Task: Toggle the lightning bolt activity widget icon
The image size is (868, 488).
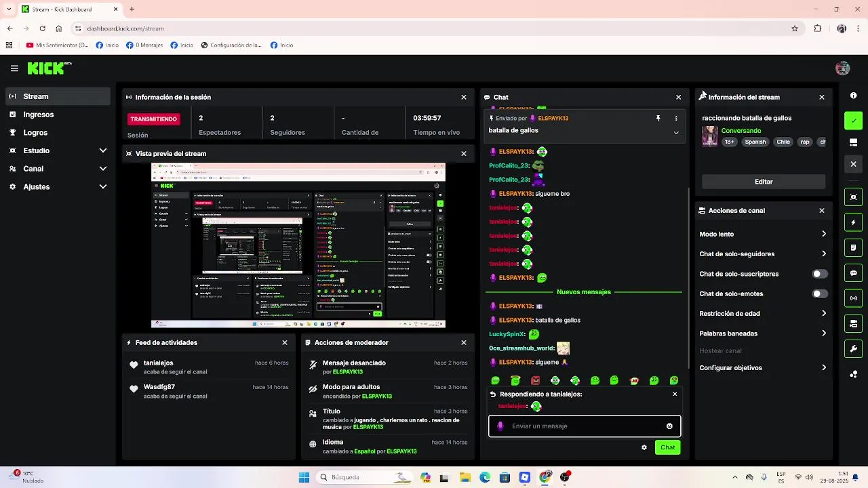Action: click(x=853, y=222)
